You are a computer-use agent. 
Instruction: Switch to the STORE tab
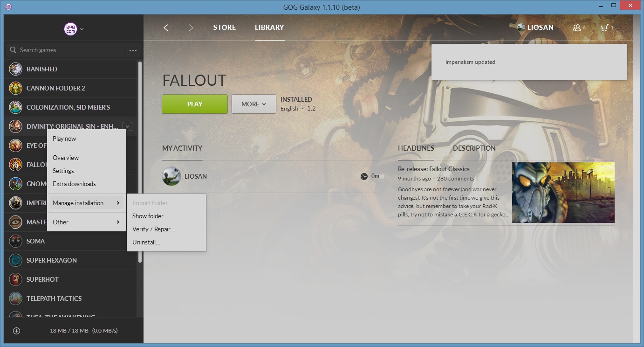pos(225,28)
